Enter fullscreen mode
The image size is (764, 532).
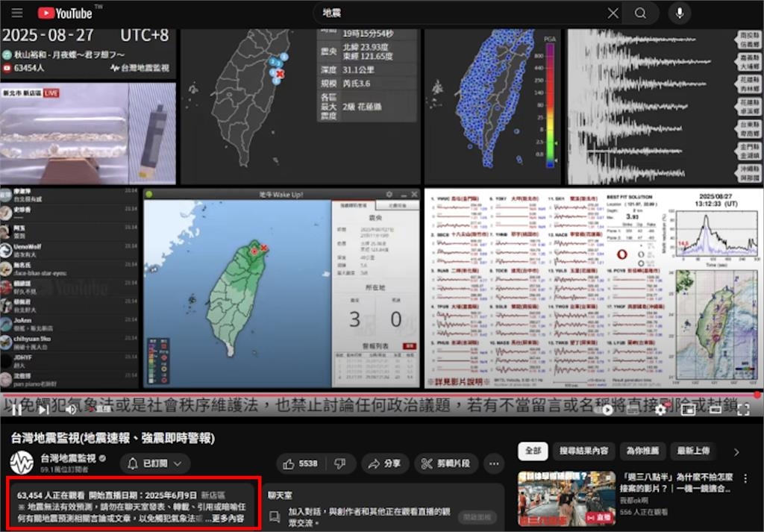[x=743, y=410]
